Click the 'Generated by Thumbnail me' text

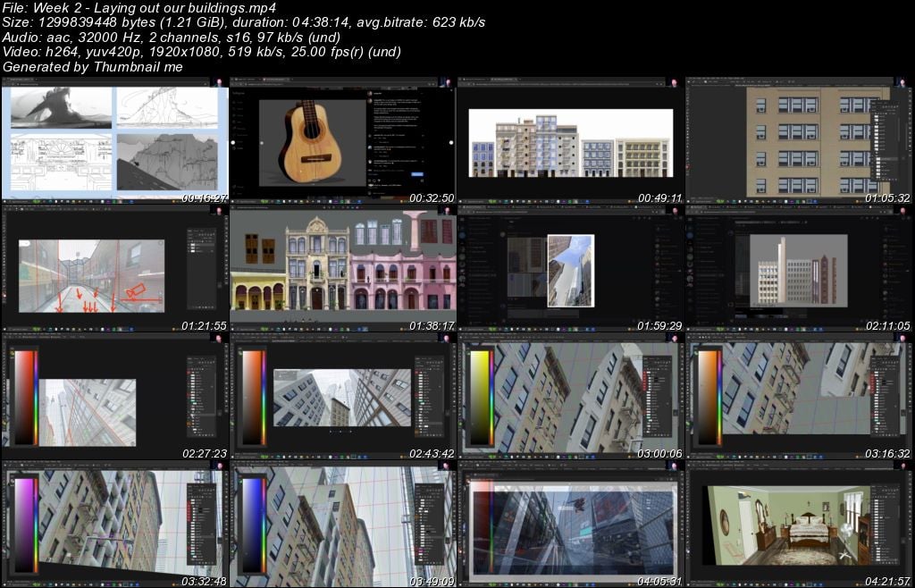tap(93, 67)
